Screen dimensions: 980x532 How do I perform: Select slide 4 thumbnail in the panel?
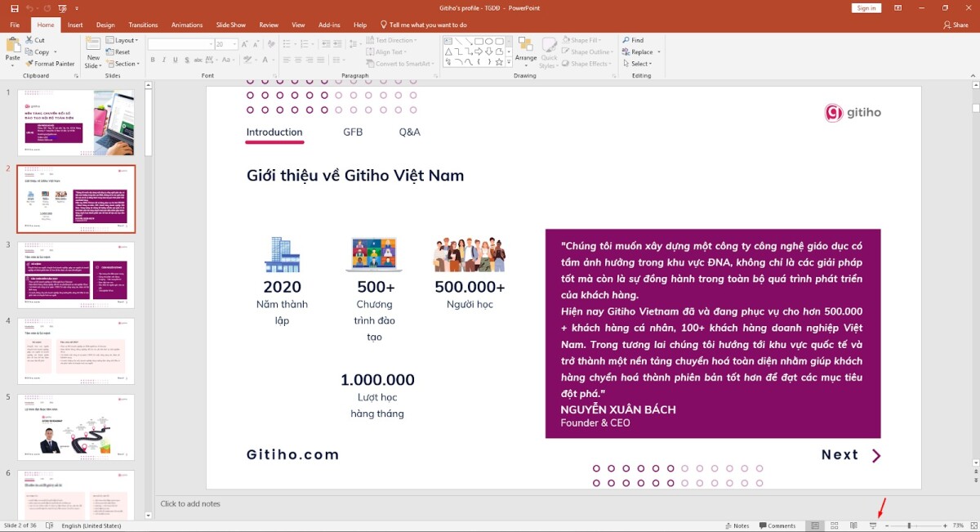(x=76, y=350)
